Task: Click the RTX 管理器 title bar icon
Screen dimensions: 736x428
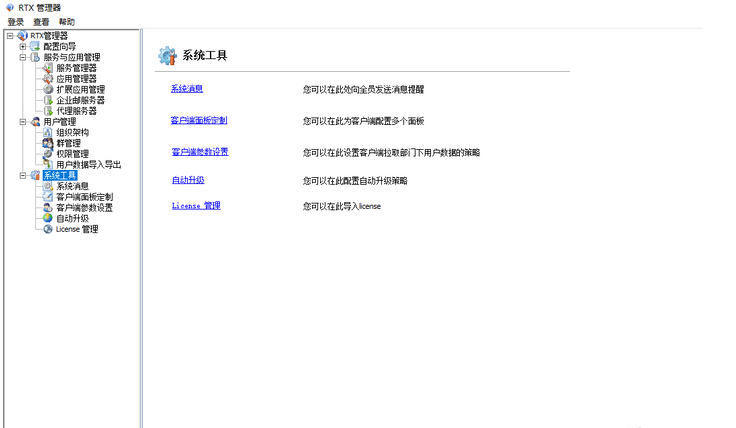Action: pyautogui.click(x=9, y=8)
